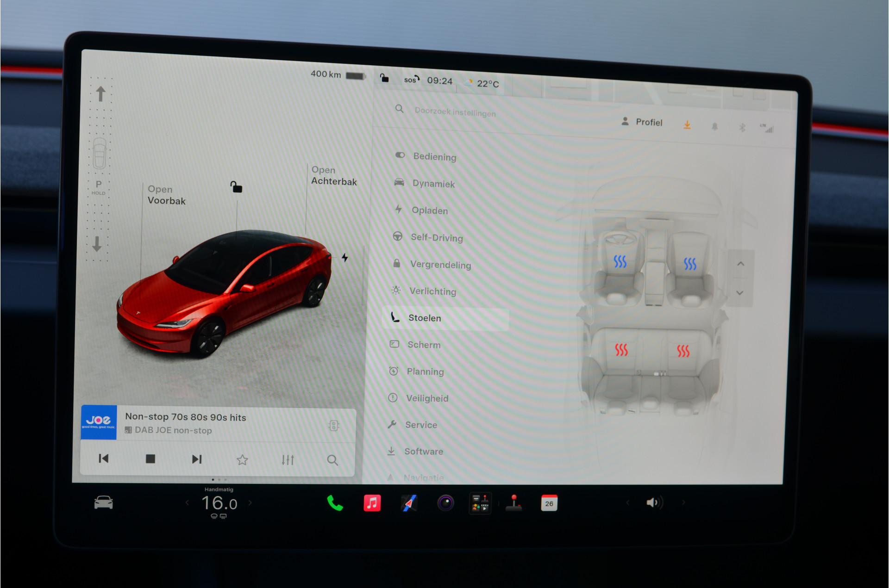Open the camera app in the dock
This screenshot has height=588, width=889.
click(446, 503)
